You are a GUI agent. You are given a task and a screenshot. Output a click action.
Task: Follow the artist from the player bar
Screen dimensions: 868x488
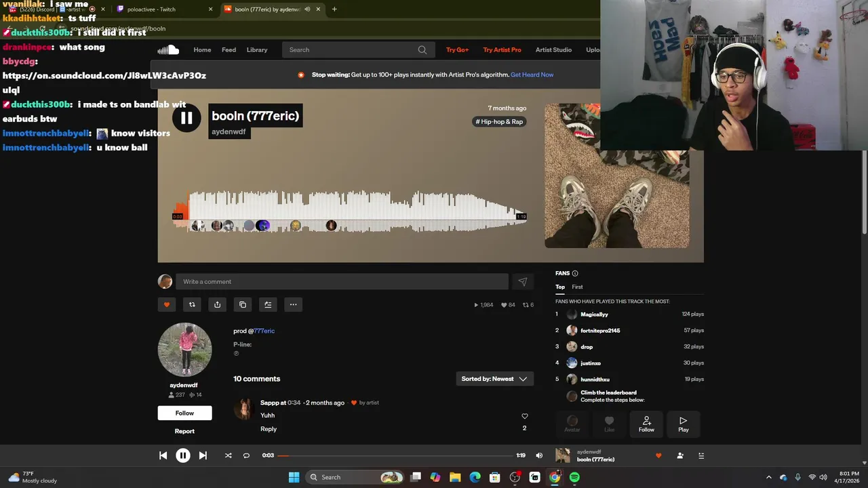point(680,455)
